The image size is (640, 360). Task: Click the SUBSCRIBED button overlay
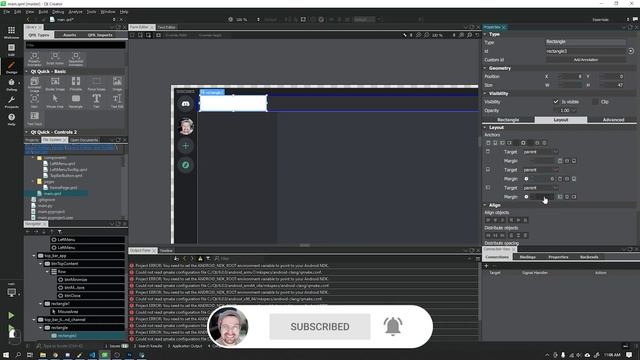point(320,327)
